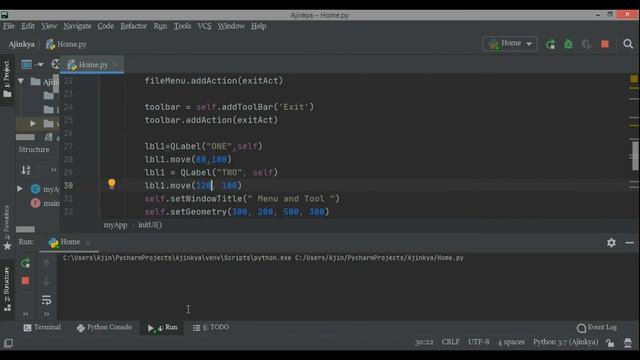Click the red Stop icon in Run panel

(x=25, y=281)
